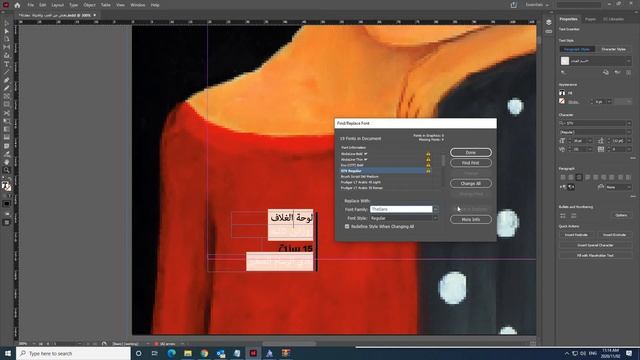The image size is (640, 360).
Task: Set paragraph alignment to right
Action: (x=579, y=177)
